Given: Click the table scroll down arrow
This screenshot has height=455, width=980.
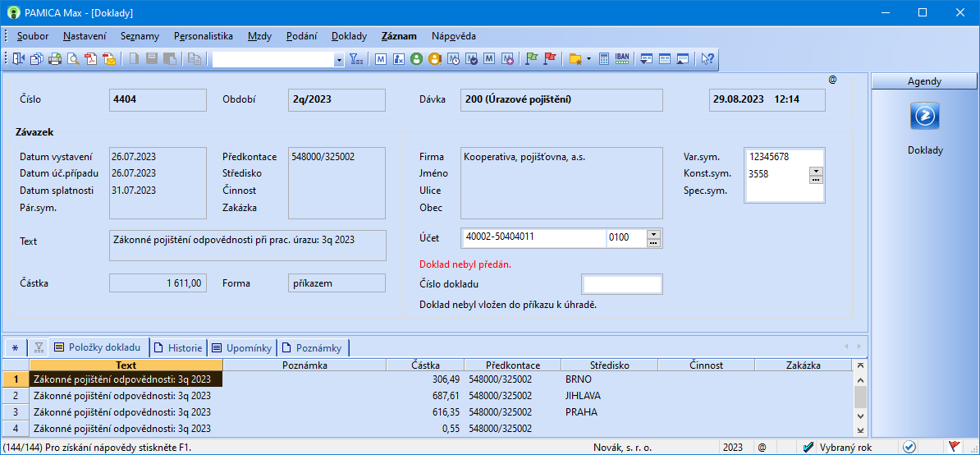Looking at the screenshot, I should coord(860,416).
